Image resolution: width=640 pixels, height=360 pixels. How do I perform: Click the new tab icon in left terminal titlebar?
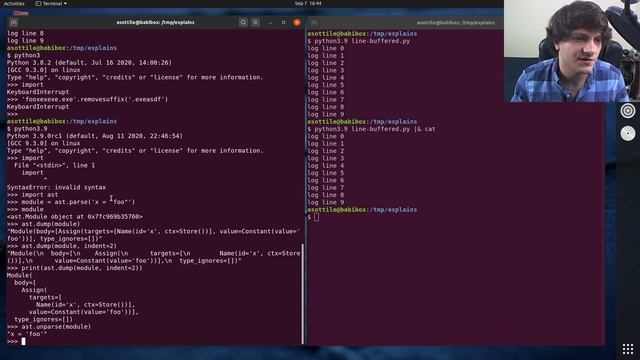point(13,22)
